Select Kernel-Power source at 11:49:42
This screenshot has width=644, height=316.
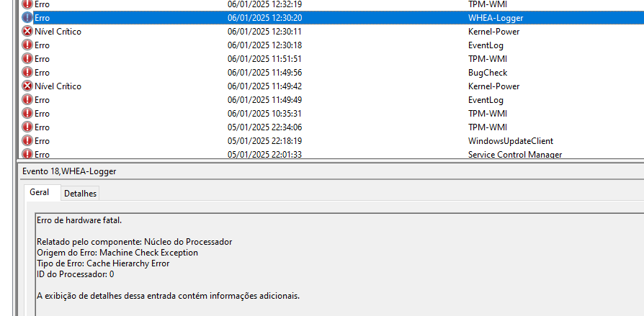click(x=493, y=86)
